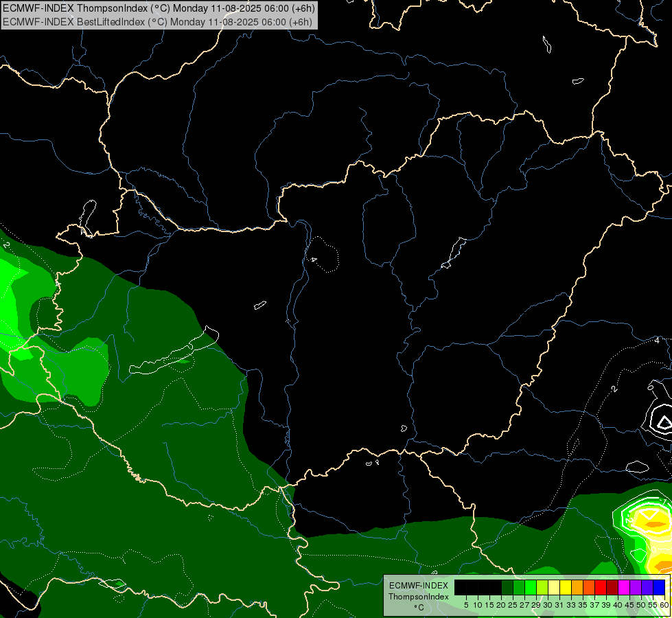Click the ThompsonIndex label in the legend
Image resolution: width=672 pixels, height=618 pixels.
[x=419, y=597]
